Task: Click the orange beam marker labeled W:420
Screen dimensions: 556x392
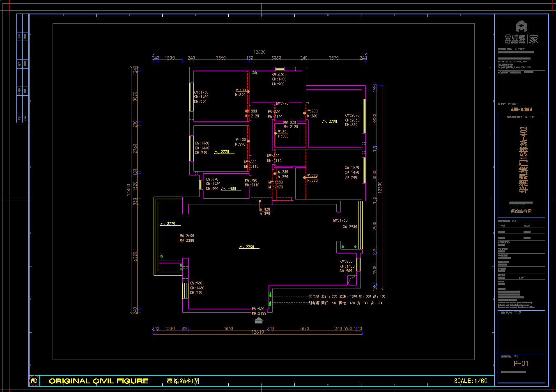Action: [x=260, y=201]
